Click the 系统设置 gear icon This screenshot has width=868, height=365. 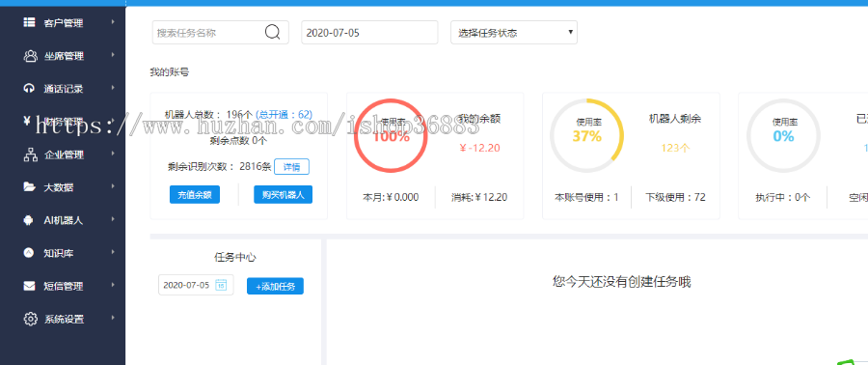coord(30,319)
